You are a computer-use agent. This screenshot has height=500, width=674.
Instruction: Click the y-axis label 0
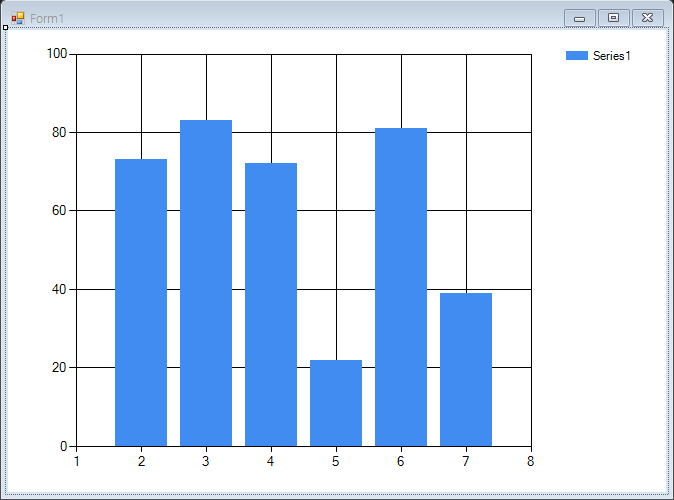pyautogui.click(x=63, y=446)
